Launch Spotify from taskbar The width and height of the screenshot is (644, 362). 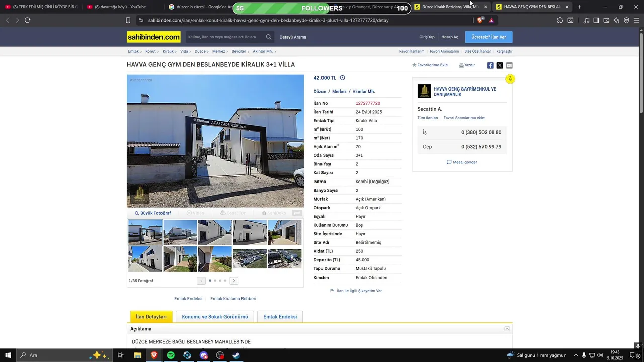171,355
